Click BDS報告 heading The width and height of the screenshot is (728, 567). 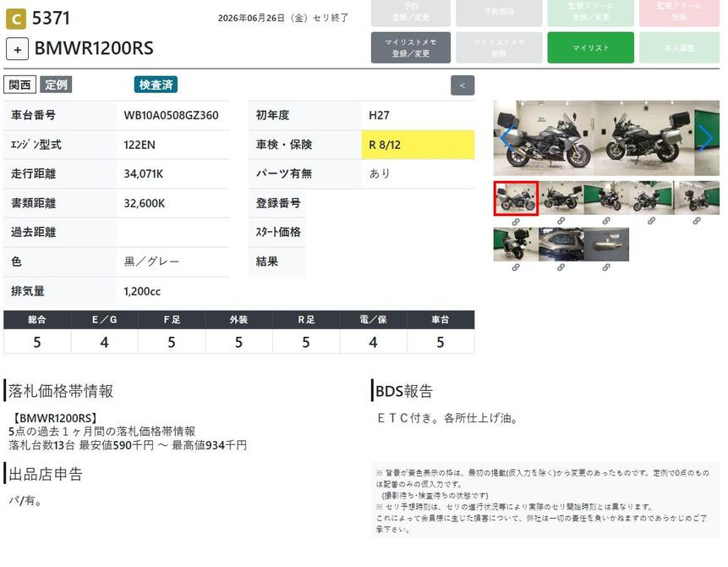tap(404, 391)
